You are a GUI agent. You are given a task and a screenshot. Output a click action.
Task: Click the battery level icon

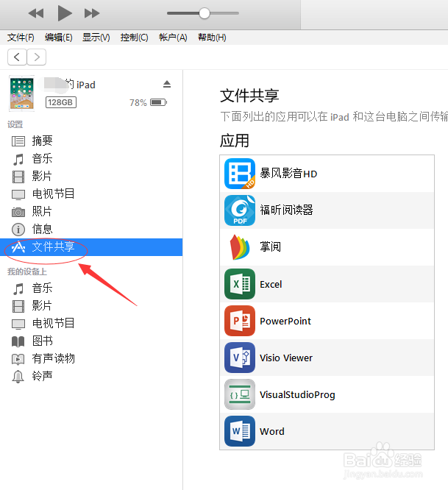159,102
